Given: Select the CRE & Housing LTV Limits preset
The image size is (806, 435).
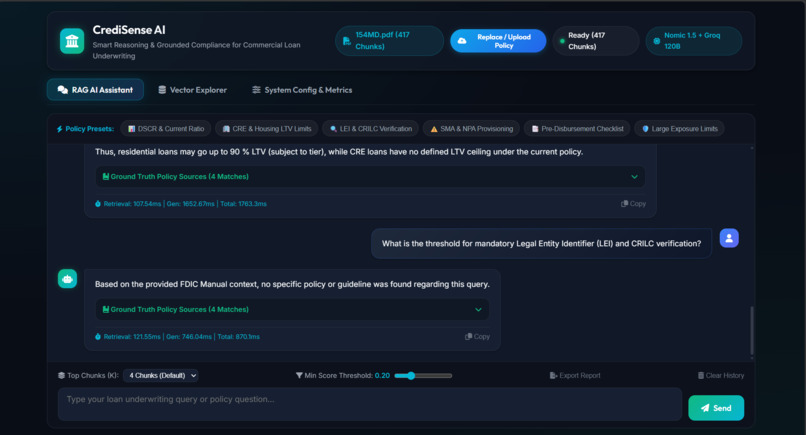Looking at the screenshot, I should pyautogui.click(x=267, y=129).
